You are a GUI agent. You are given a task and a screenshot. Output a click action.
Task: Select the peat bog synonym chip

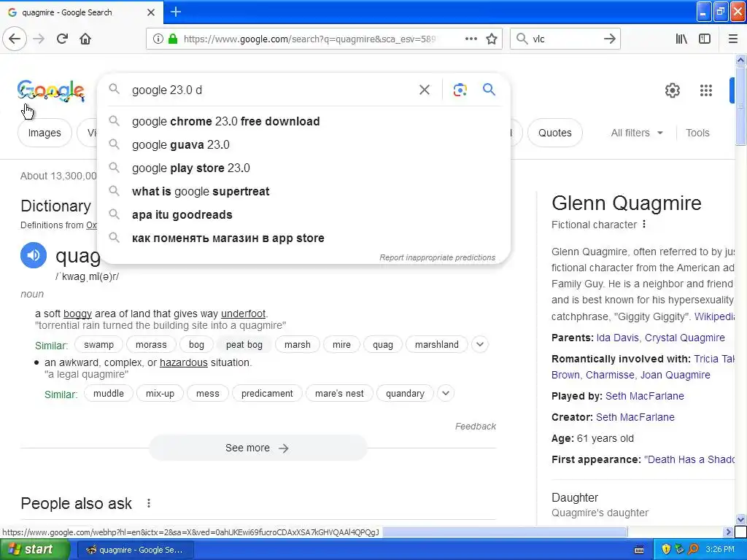(x=244, y=345)
